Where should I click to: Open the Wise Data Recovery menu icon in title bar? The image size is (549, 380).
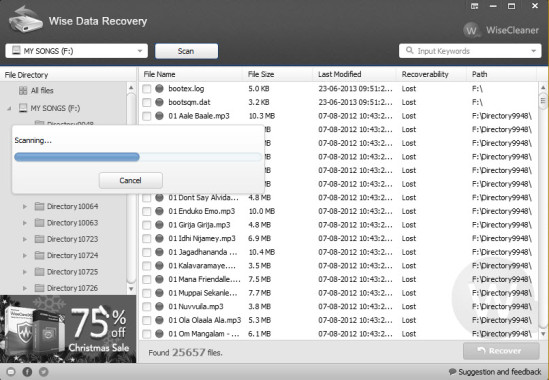coord(474,6)
